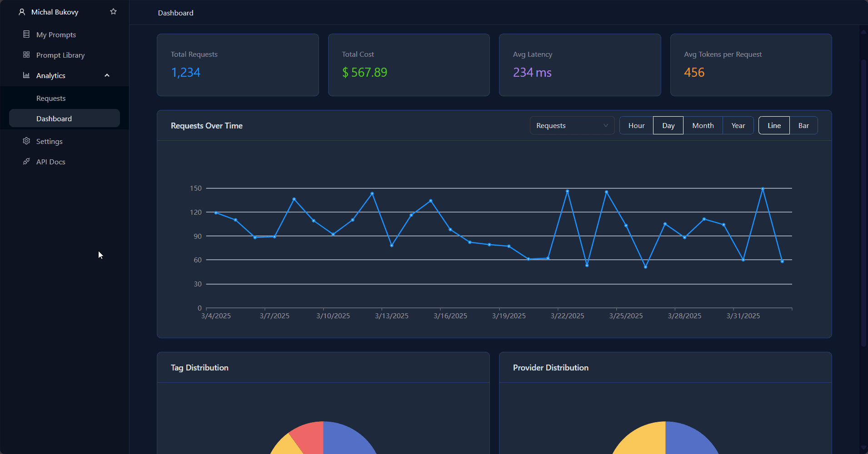
Task: Select the Month time range
Action: tap(703, 125)
